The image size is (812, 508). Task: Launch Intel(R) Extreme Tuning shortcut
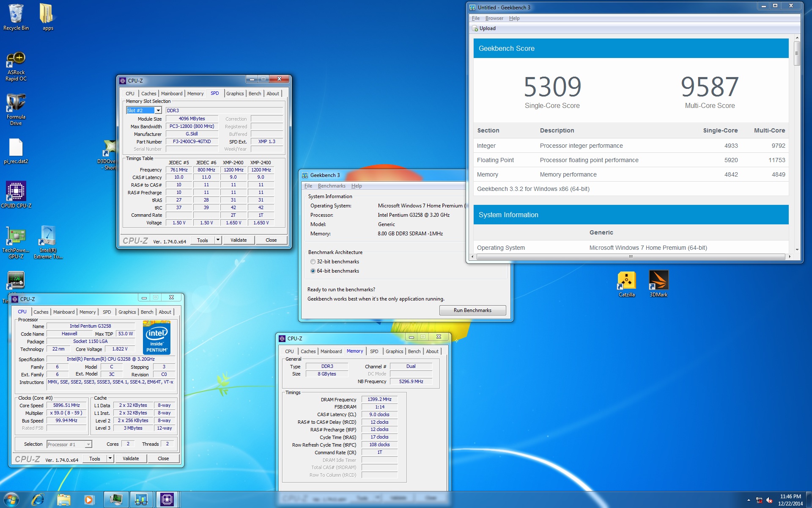[48, 242]
